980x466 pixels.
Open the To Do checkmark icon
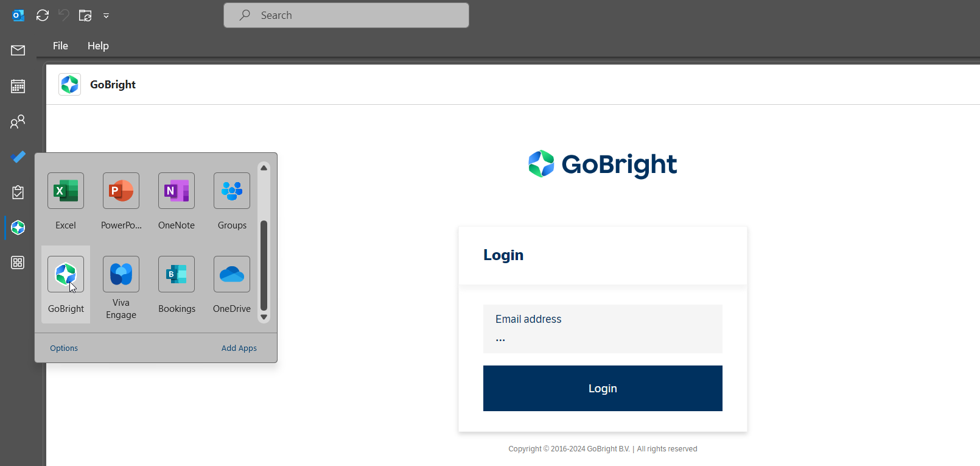[x=18, y=157]
